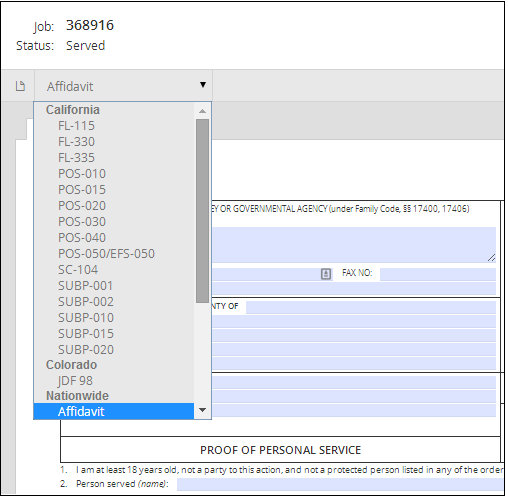Click the job number 368916
This screenshot has width=508, height=498.
point(90,25)
